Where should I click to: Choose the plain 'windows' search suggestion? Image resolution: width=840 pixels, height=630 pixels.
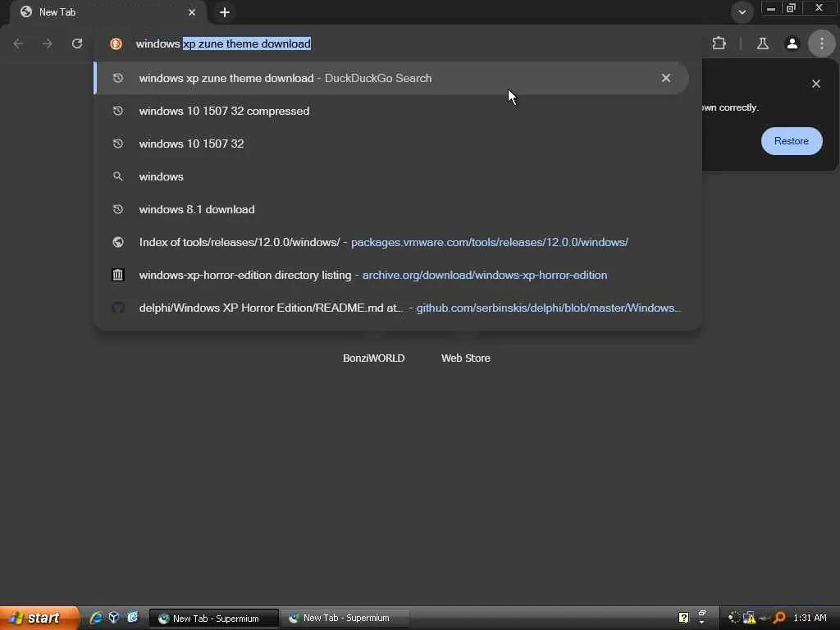pos(391,176)
